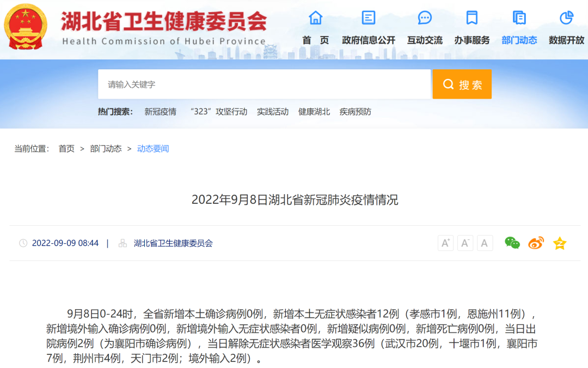Select 新冠疫情 hot search link
588x368 pixels.
(160, 112)
